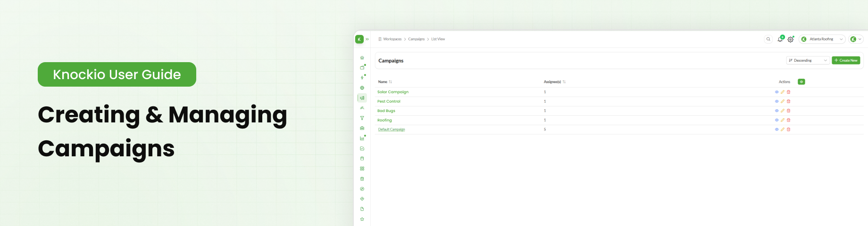Edit Solar Campaign with pencil icon
The width and height of the screenshot is (868, 226).
(783, 92)
